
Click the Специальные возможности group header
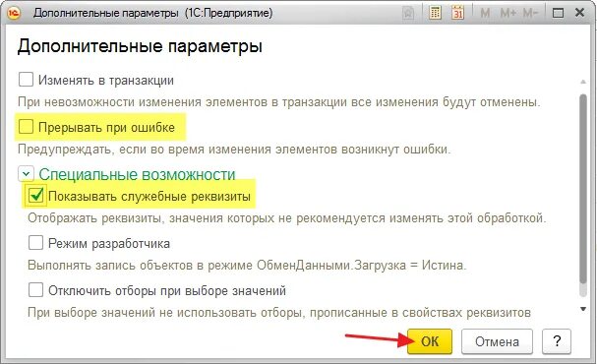[137, 174]
